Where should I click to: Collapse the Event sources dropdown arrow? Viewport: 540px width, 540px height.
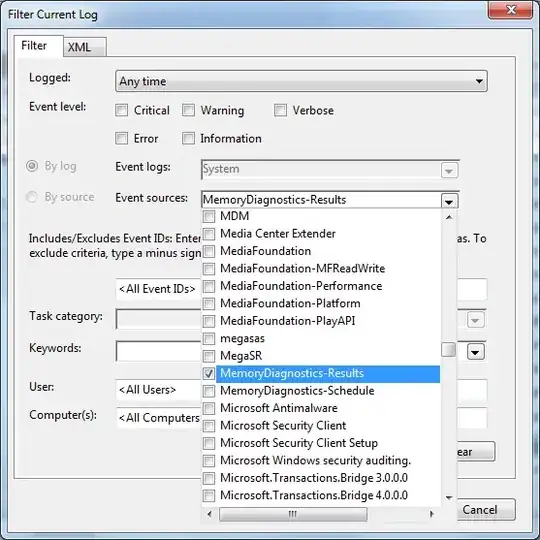tap(449, 201)
